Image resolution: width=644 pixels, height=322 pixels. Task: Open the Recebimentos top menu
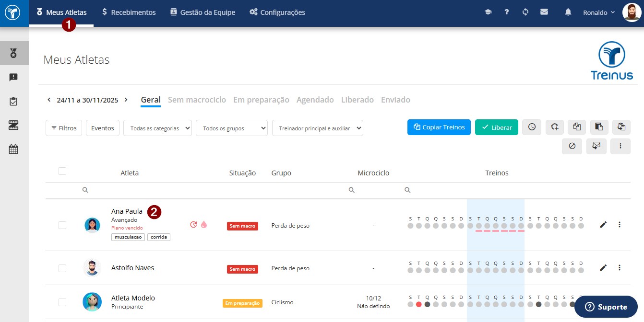129,12
